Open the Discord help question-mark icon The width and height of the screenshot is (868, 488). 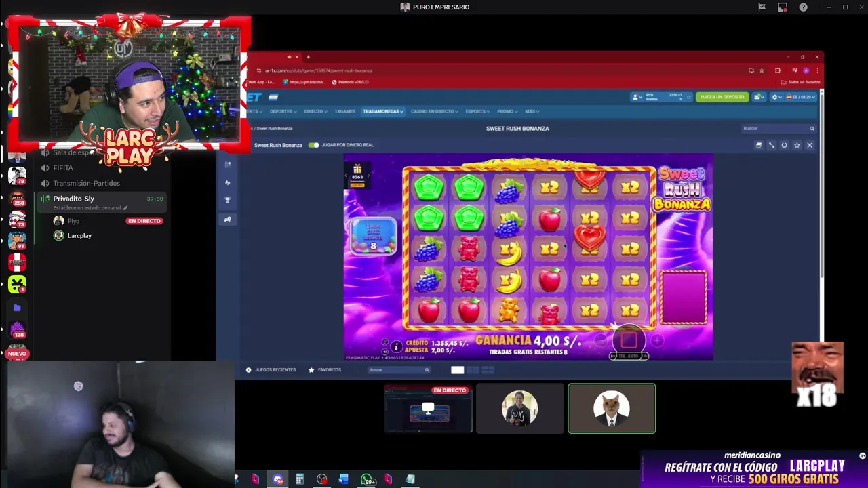click(803, 7)
